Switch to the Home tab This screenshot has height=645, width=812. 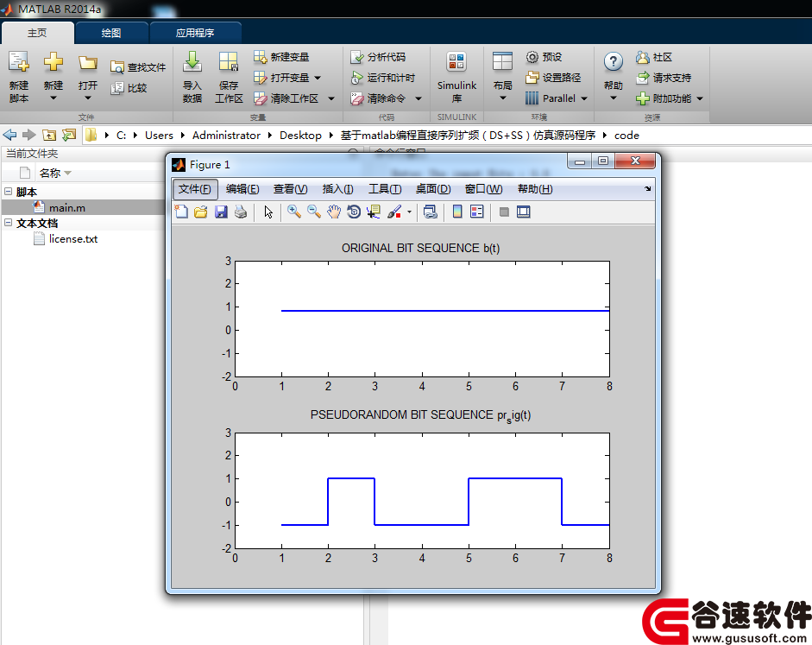coord(37,33)
